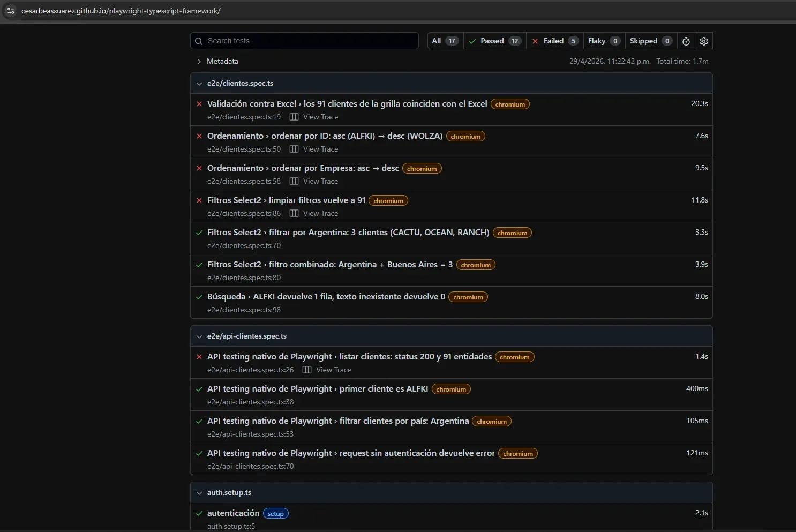Focus the Search tests input
The width and height of the screenshot is (796, 532).
point(304,41)
